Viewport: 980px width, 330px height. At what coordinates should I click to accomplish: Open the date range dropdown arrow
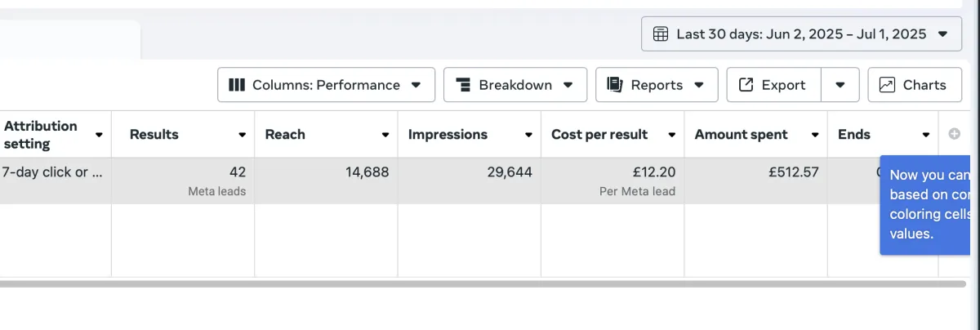[943, 34]
